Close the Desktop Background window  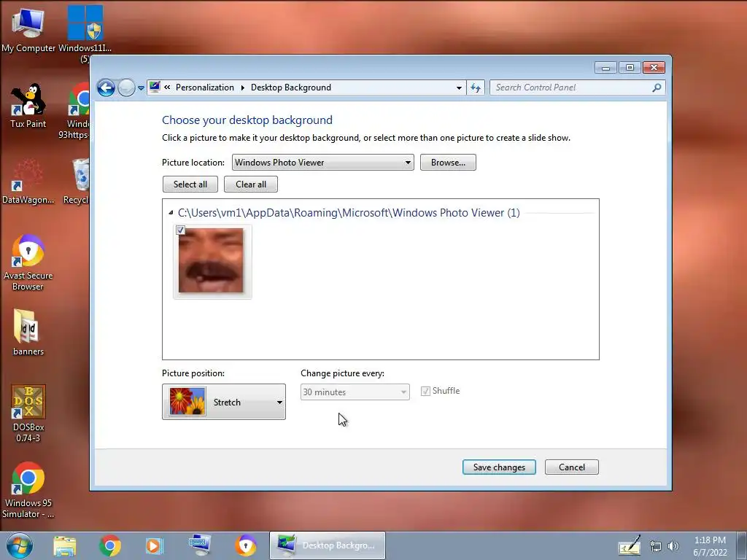coord(654,68)
